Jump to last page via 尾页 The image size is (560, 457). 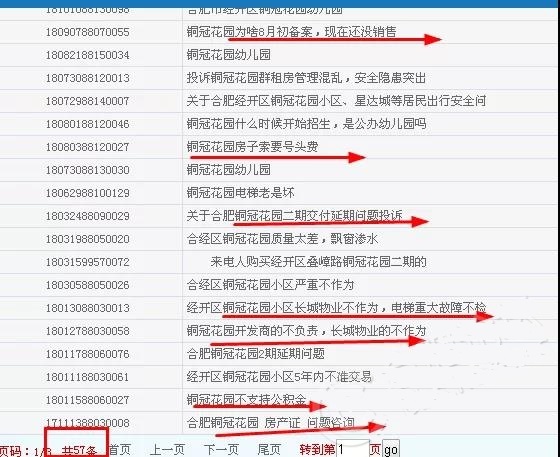point(269,450)
